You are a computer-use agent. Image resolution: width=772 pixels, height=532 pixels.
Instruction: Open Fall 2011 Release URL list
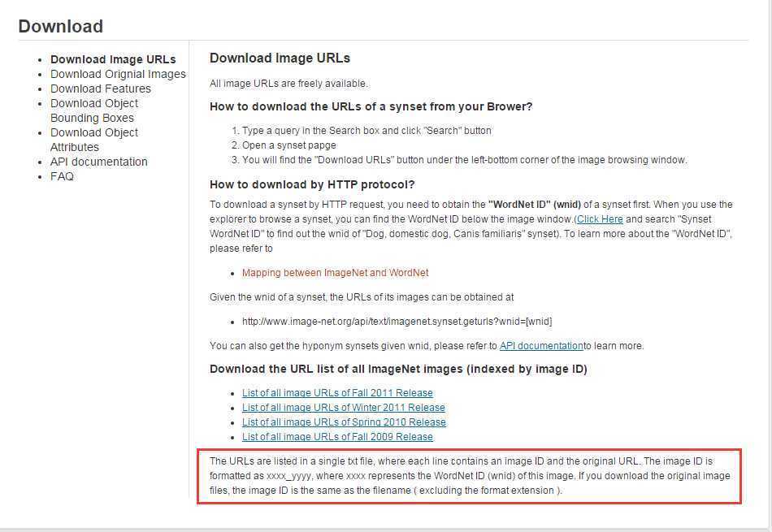coord(337,393)
